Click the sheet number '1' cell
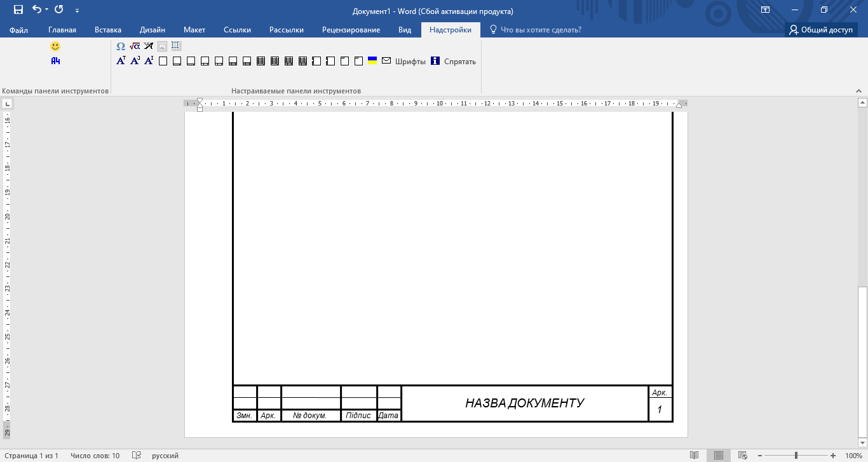 pos(660,409)
